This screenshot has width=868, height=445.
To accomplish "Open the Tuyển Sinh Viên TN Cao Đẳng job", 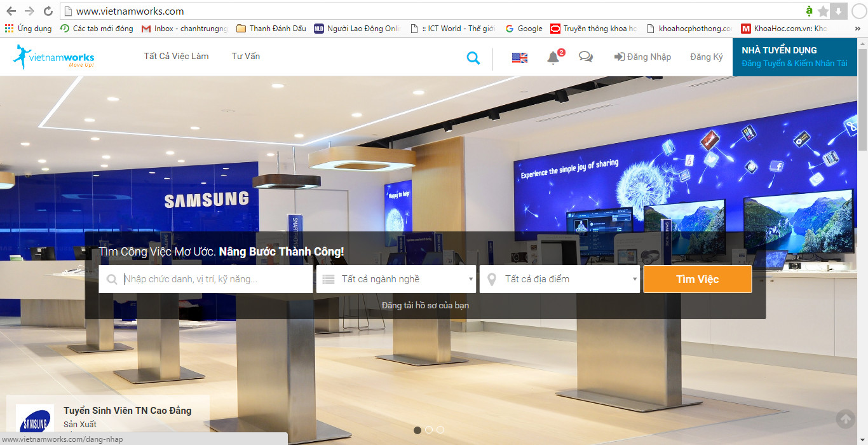I will (127, 411).
